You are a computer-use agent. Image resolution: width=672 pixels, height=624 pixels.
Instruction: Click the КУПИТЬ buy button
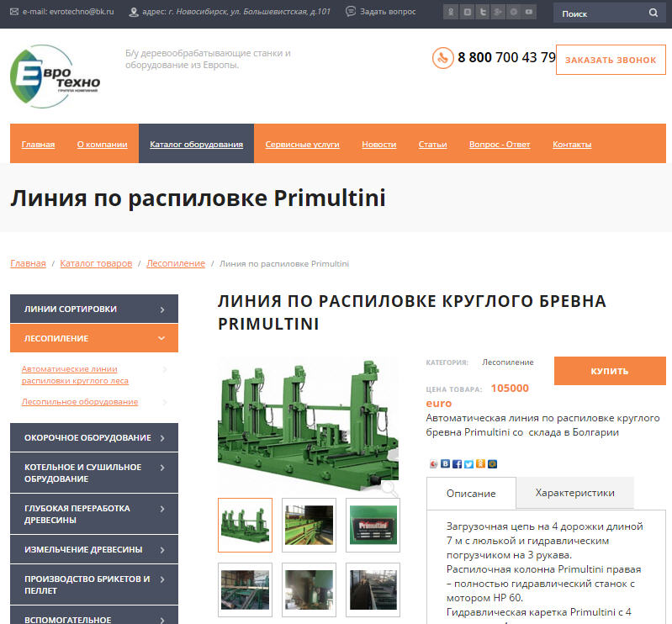[x=610, y=371]
